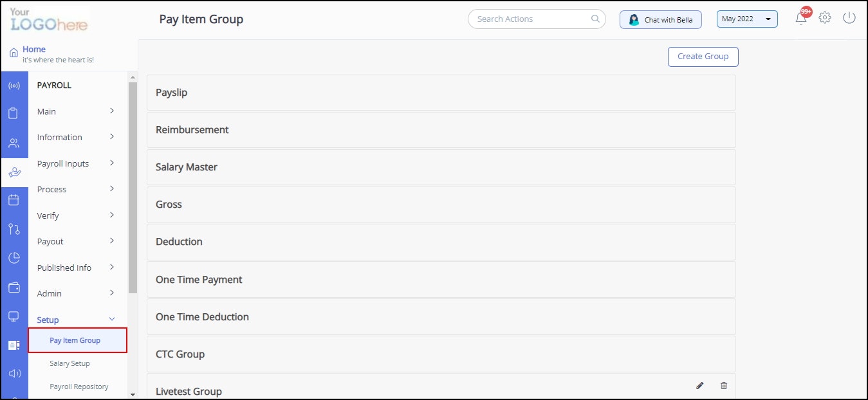Go to Home link

(34, 49)
